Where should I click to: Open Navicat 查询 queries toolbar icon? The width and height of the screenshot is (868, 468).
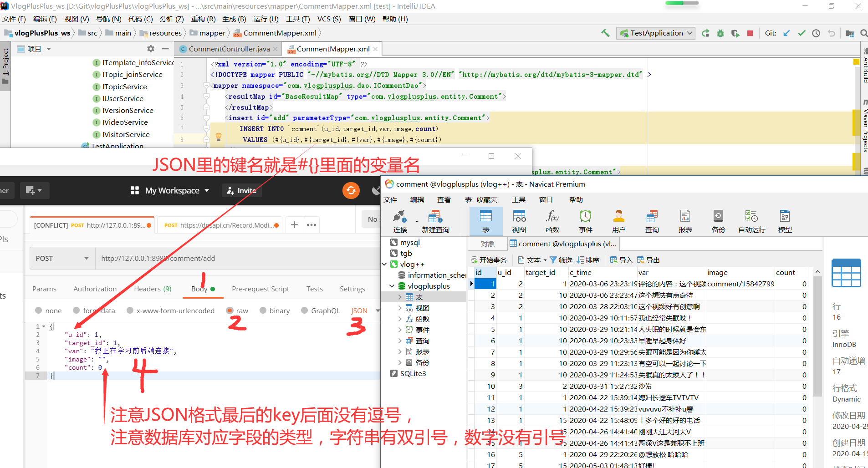click(652, 221)
